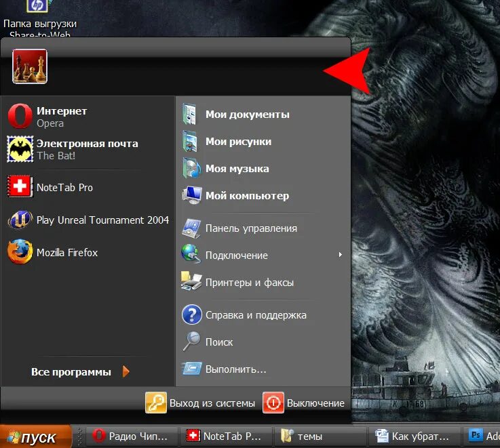Switch to темы taskbar window

[x=320, y=436]
